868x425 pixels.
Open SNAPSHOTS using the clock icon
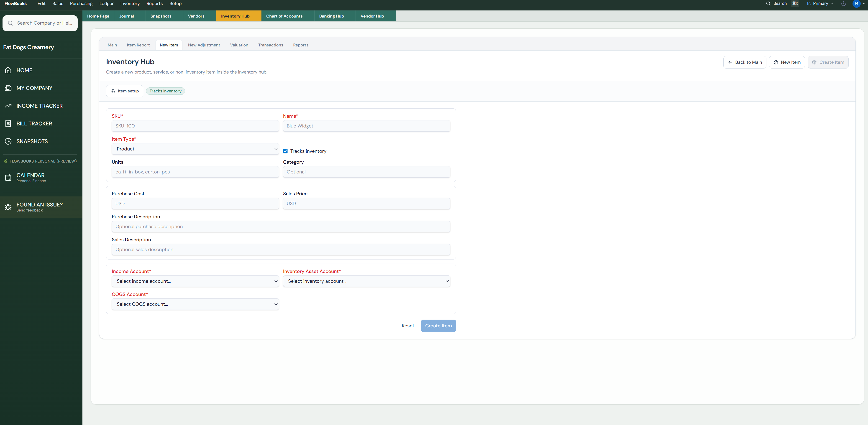[8, 141]
